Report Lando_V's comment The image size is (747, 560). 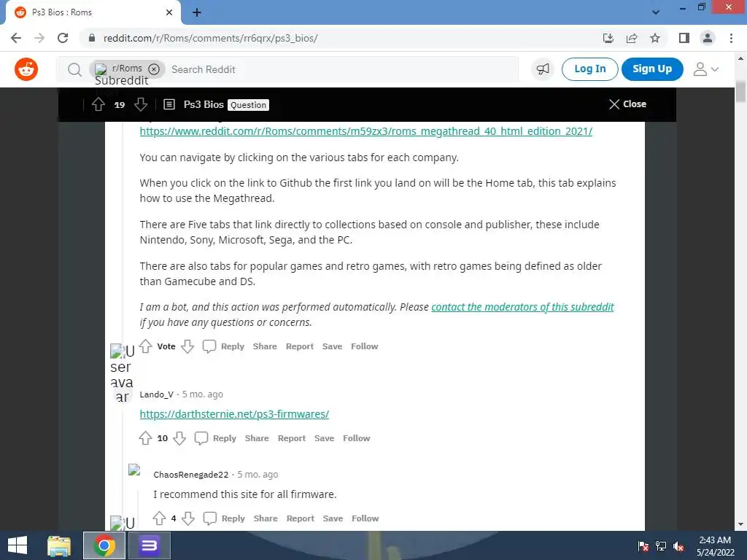(292, 438)
